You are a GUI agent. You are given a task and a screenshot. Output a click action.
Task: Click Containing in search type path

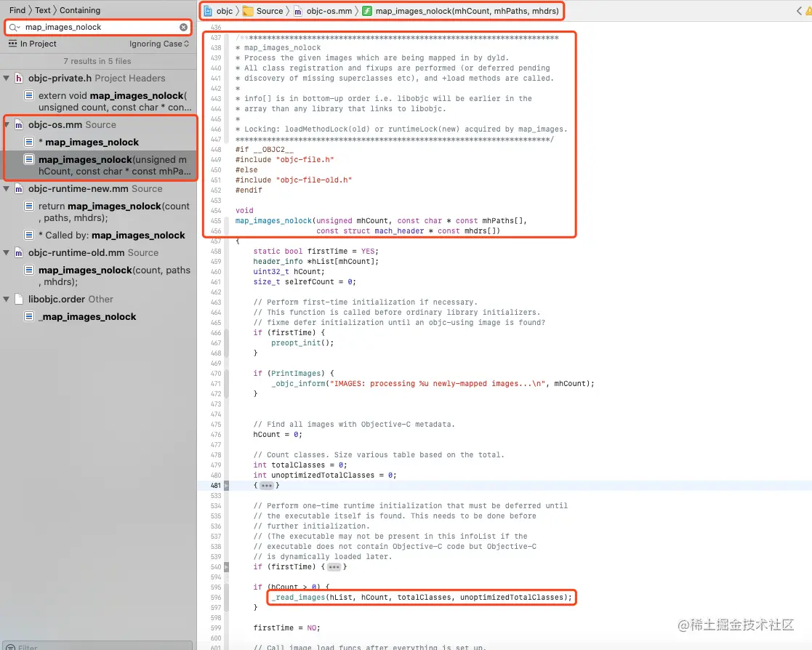(80, 10)
